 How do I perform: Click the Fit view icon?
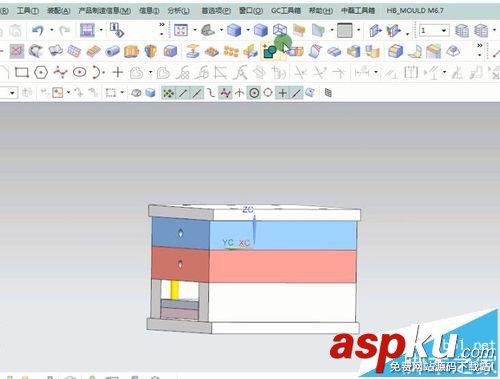tap(181, 30)
